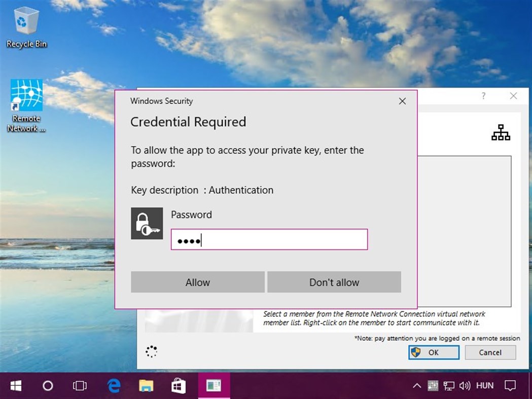Image resolution: width=532 pixels, height=399 pixels.
Task: Click the Allow button
Action: pos(197,282)
